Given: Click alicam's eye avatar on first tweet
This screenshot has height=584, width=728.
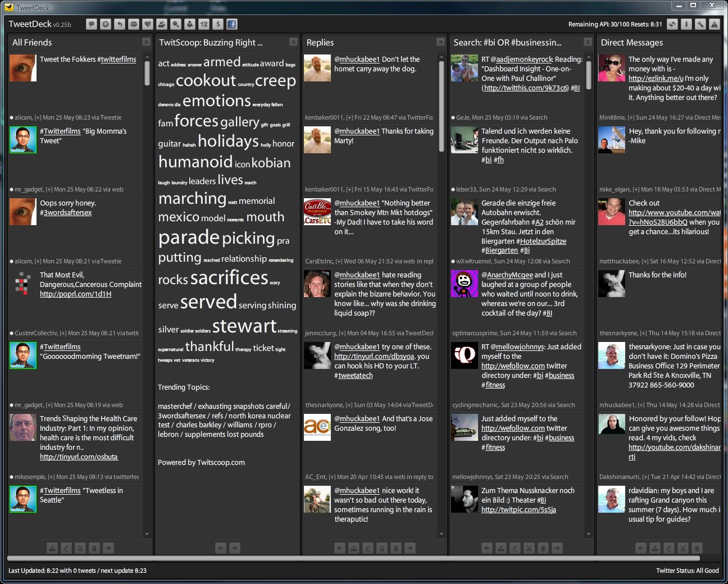Looking at the screenshot, I should click(23, 68).
